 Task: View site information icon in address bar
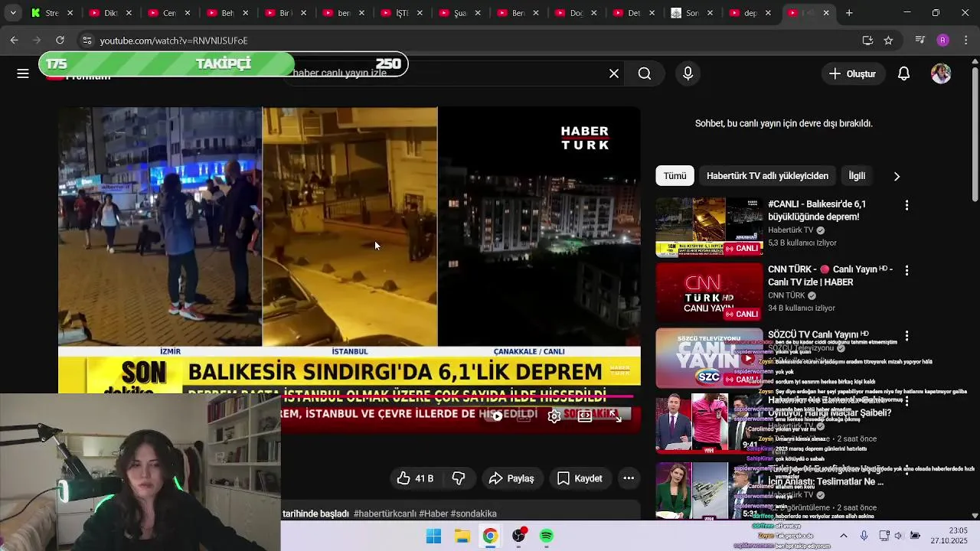coord(87,40)
